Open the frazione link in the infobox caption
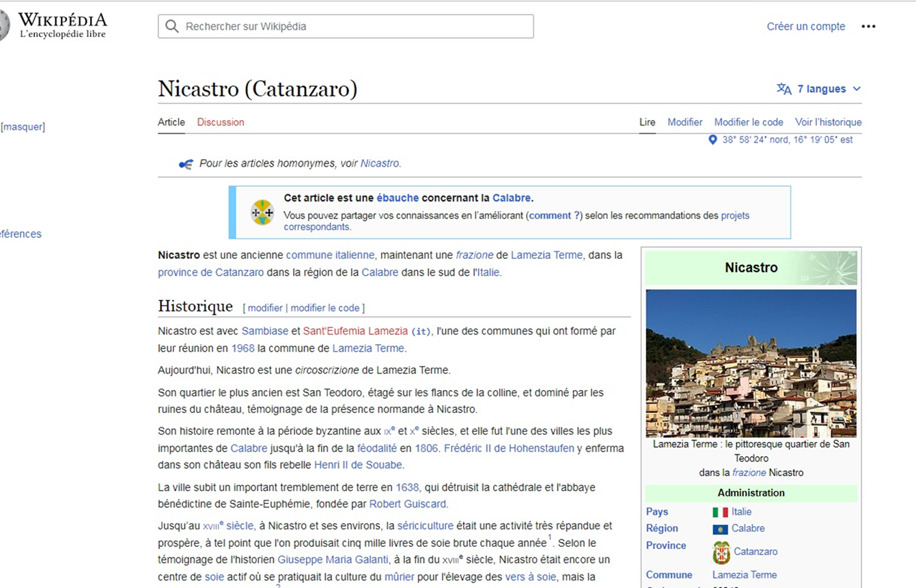 [x=749, y=473]
